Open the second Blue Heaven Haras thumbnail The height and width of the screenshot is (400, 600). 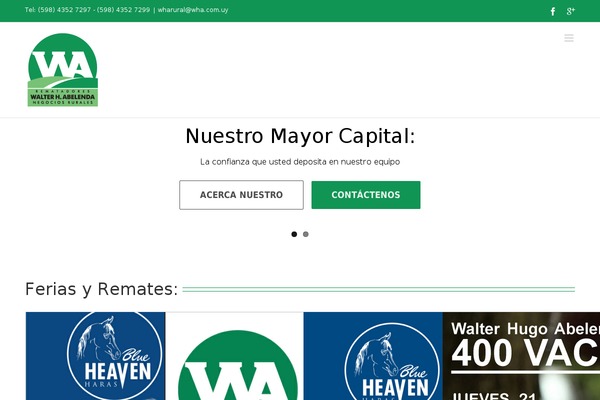pos(373,356)
